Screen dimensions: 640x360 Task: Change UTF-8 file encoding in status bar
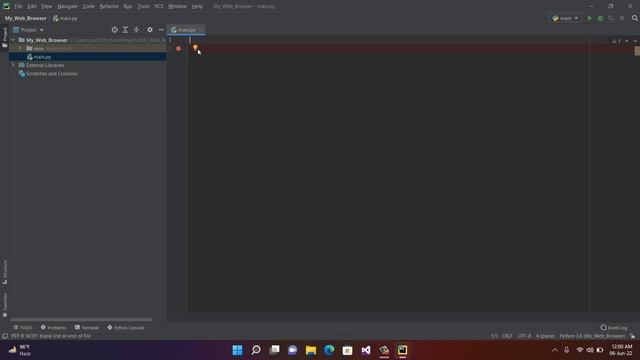[x=524, y=336]
